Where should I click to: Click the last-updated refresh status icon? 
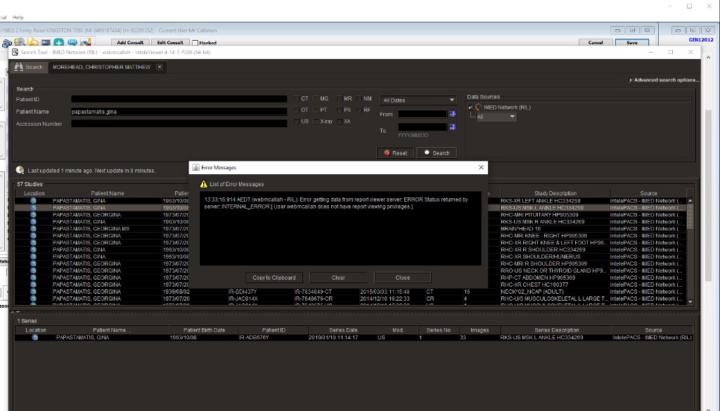[x=20, y=170]
